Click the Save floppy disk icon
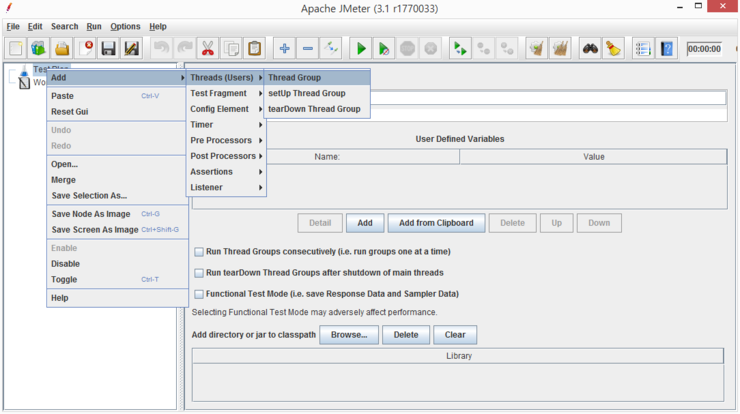 tap(109, 49)
